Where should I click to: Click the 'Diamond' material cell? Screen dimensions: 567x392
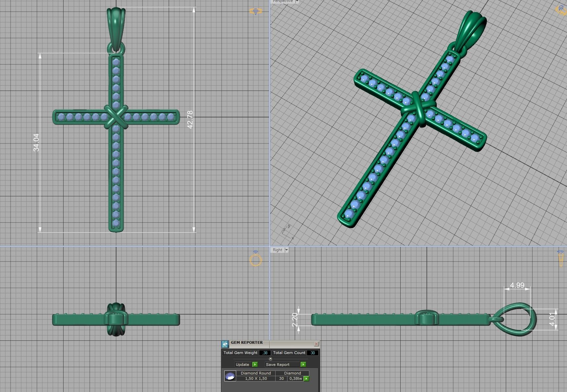point(292,373)
